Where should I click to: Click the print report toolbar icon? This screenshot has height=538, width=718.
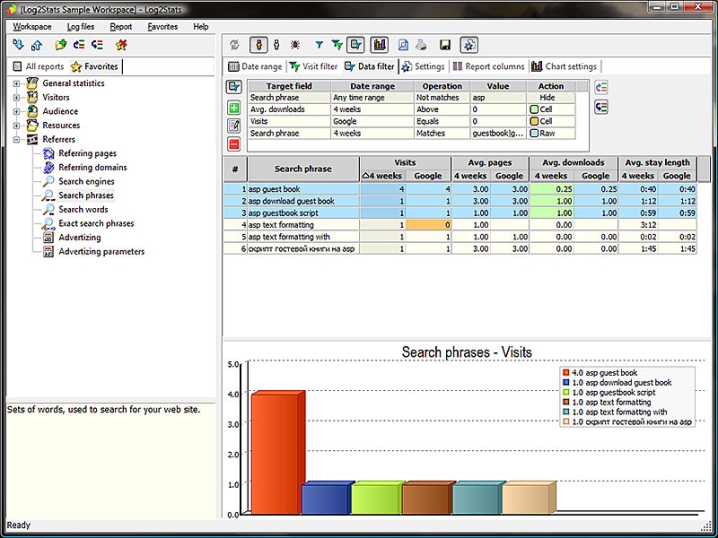coord(421,45)
